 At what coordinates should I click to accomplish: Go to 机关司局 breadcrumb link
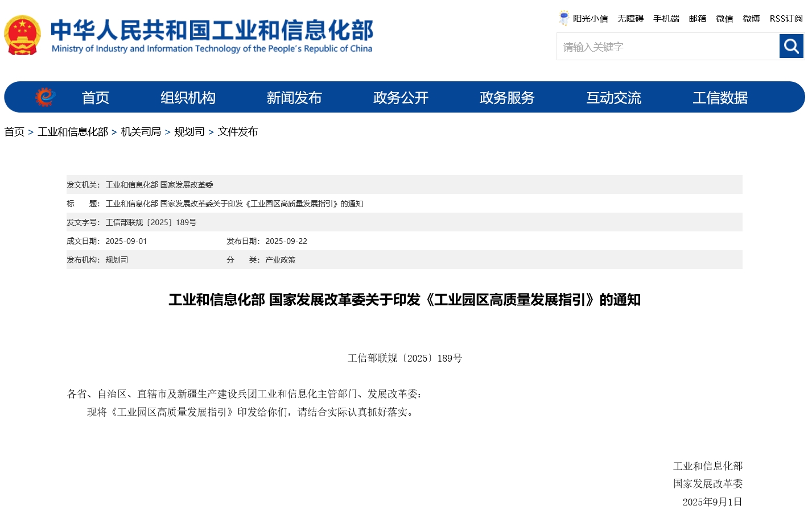coord(141,132)
